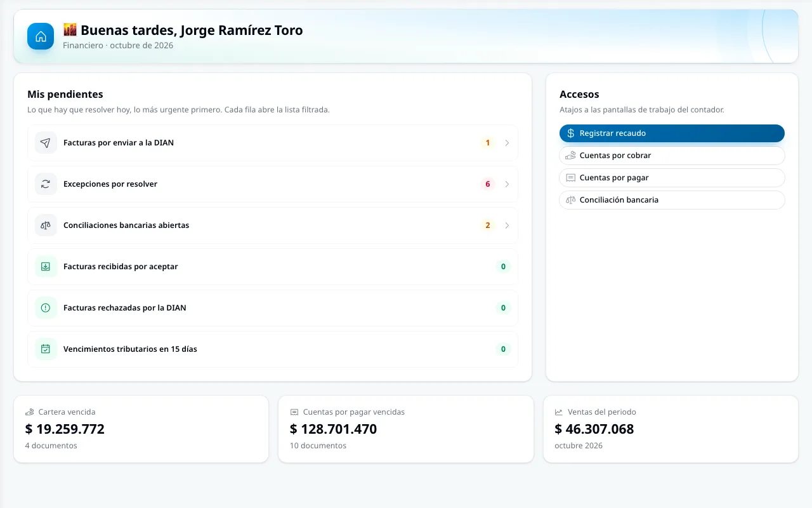Click the icon next to Cuentas por pagar vencidas

pyautogui.click(x=294, y=412)
